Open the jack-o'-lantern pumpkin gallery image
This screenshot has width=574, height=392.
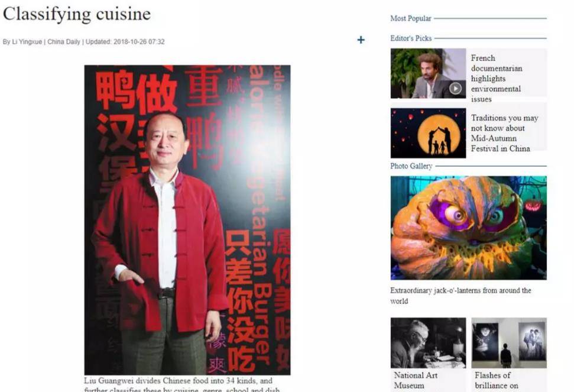click(469, 228)
